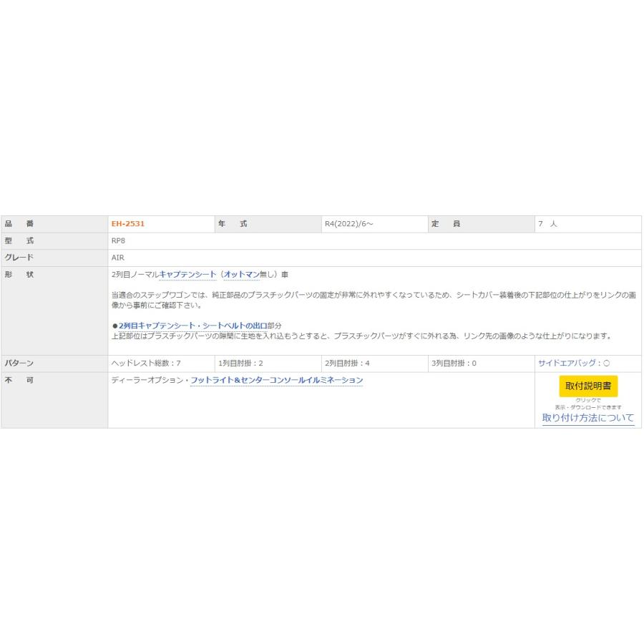Open 2列目キャプテンシート・シートベルトの出口 link
This screenshot has height=644, width=644.
click(x=193, y=326)
